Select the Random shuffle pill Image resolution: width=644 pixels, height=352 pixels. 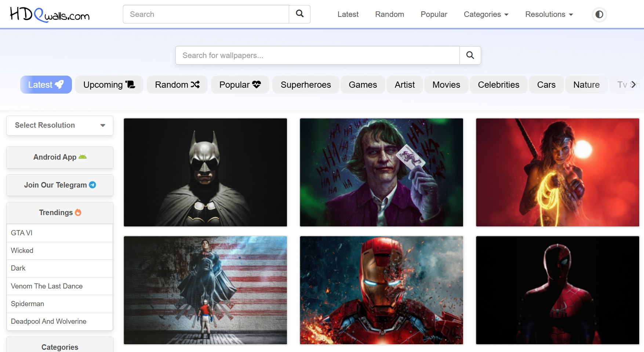177,85
